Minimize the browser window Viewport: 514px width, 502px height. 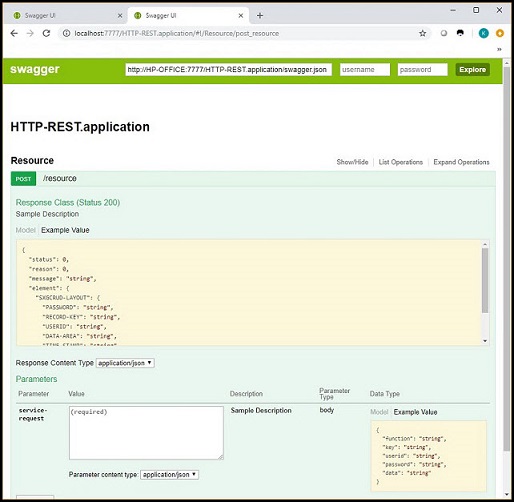pyautogui.click(x=453, y=10)
